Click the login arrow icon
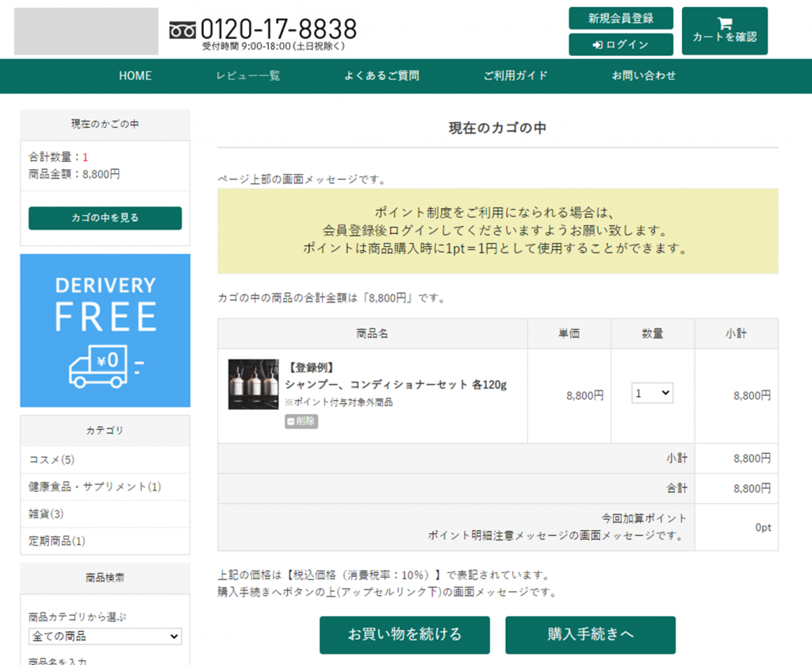The height and width of the screenshot is (665, 812). click(x=597, y=45)
